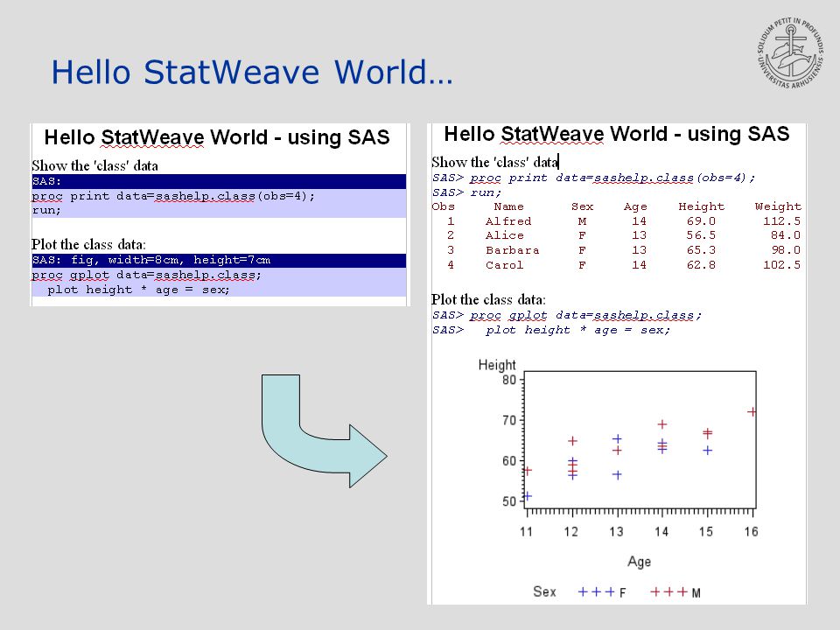Click the '12' tick label on the Age axis
This screenshot has width=840, height=630.
(571, 531)
